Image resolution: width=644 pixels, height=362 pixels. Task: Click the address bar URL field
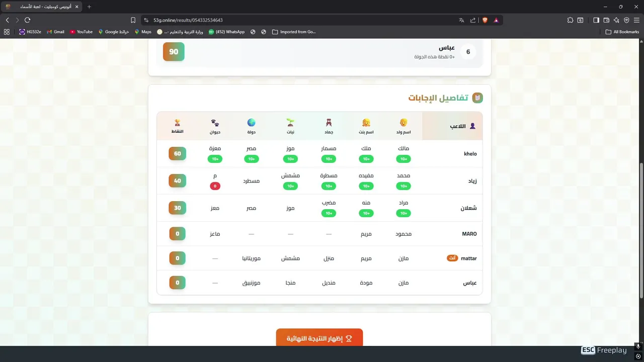[302, 20]
